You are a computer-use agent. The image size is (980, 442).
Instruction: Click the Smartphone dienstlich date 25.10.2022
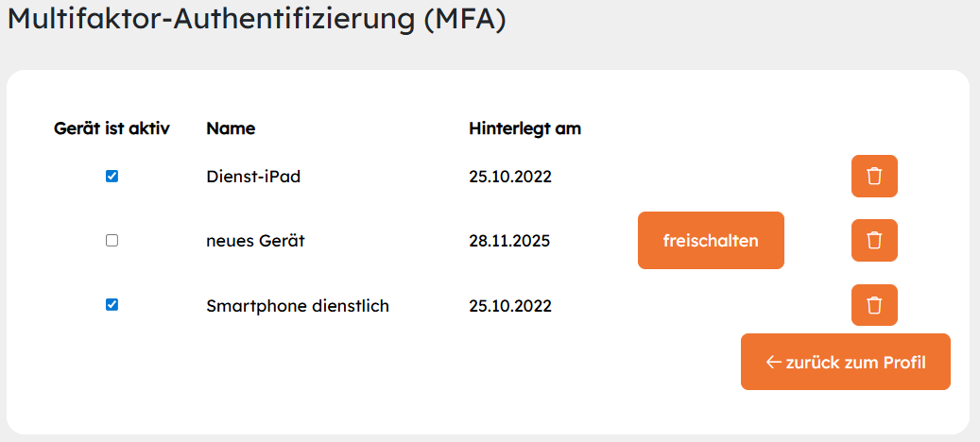pos(510,306)
